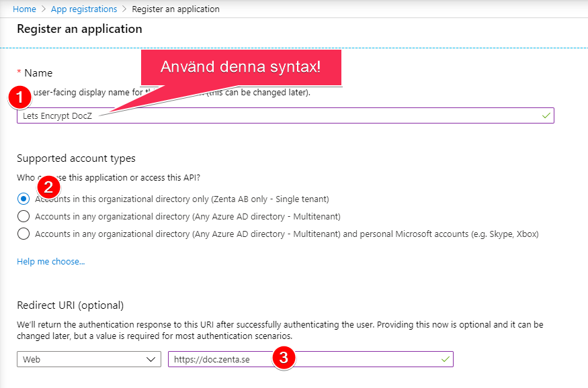Expand the Web platform dropdown
The image size is (588, 388).
[x=89, y=359]
